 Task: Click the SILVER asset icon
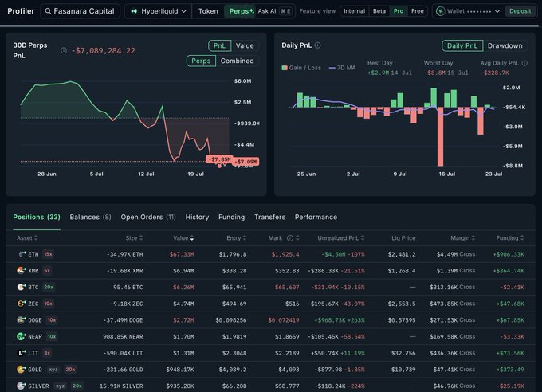click(x=21, y=386)
